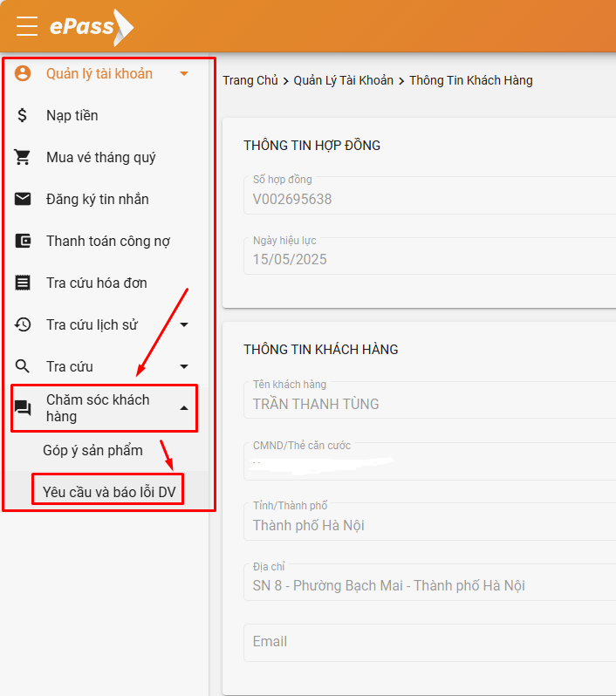Expand the Tra cứu dropdown arrow
The width and height of the screenshot is (616, 696).
[184, 367]
